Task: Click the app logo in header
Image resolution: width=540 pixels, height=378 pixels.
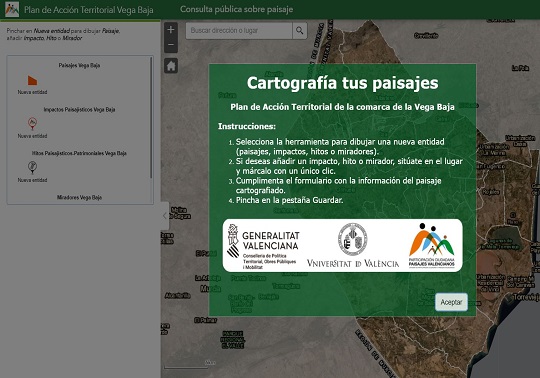Action: click(x=12, y=9)
